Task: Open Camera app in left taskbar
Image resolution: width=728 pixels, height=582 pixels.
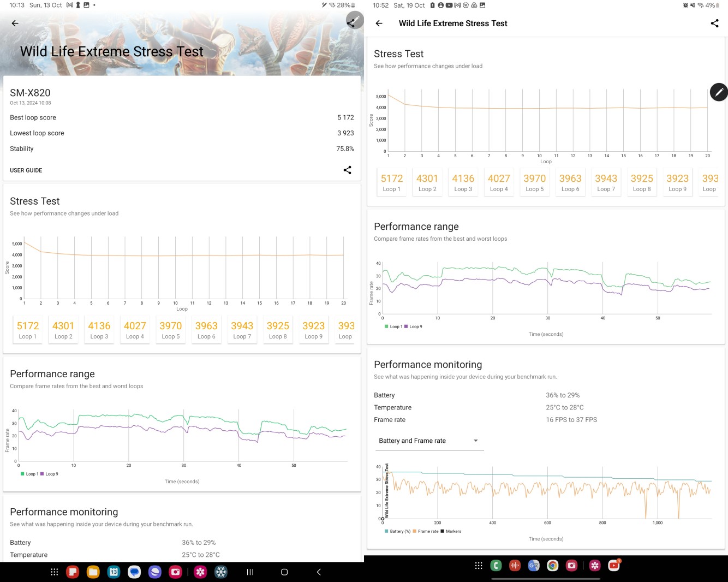Action: click(x=175, y=572)
